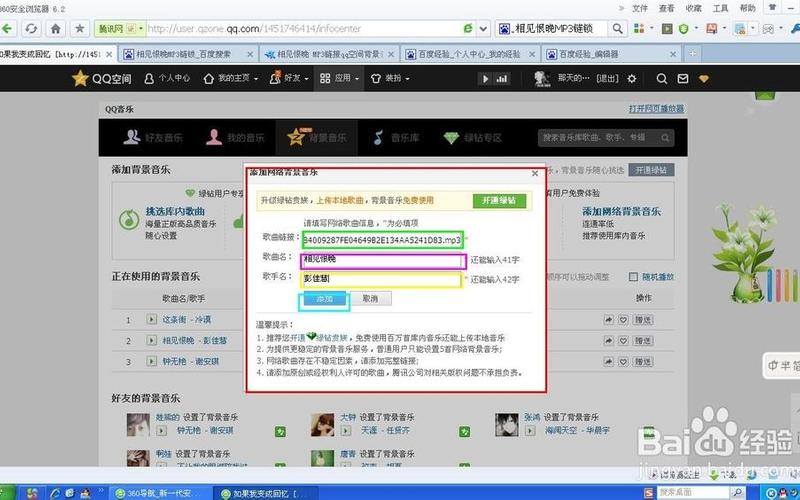This screenshot has height=500, width=800.
Task: Play music from the top bar player
Action: 485,79
